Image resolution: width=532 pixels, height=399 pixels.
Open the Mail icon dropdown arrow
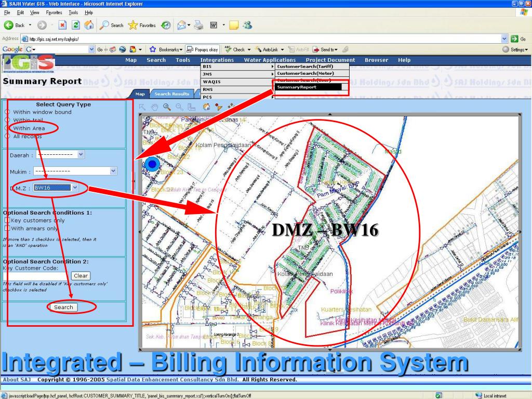[189, 25]
